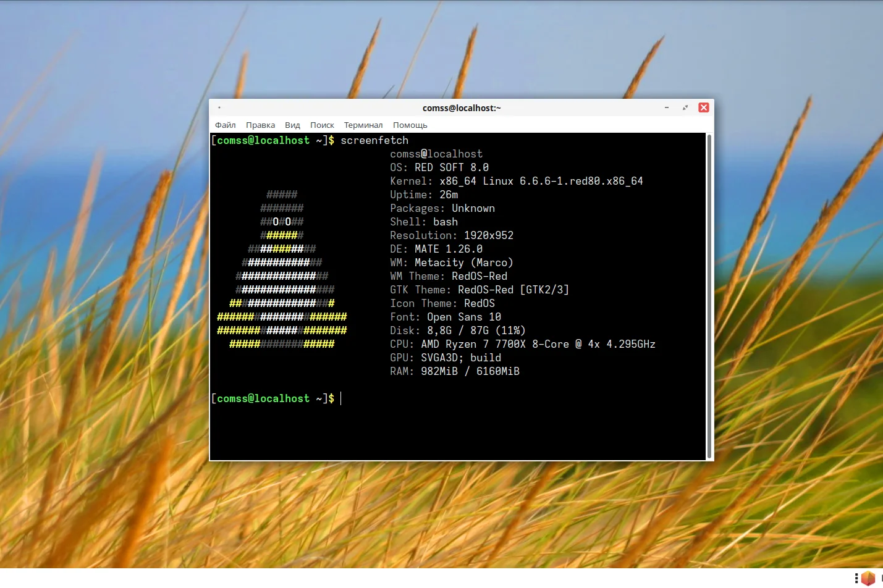Image resolution: width=883 pixels, height=588 pixels.
Task: Minimize the terminal window
Action: (x=667, y=107)
